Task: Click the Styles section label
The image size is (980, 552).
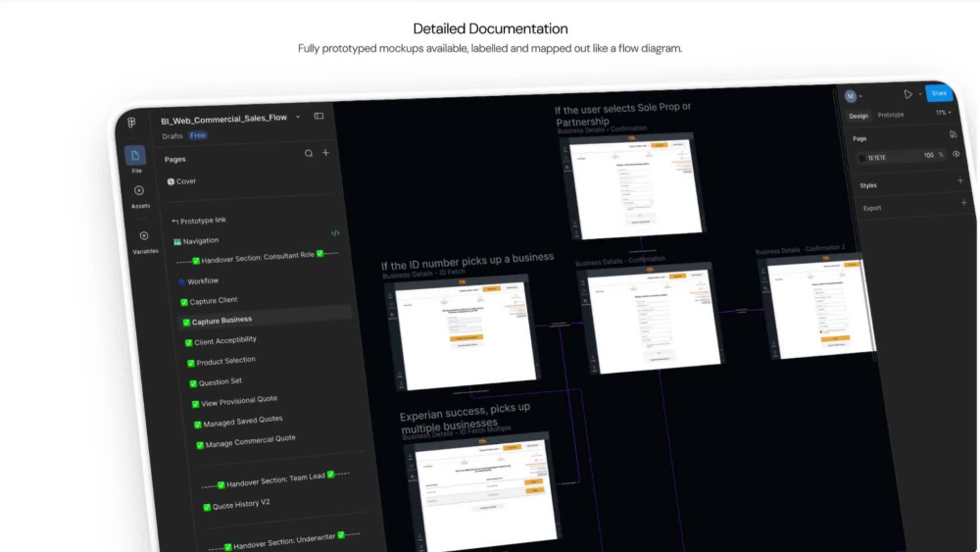Action: (868, 185)
